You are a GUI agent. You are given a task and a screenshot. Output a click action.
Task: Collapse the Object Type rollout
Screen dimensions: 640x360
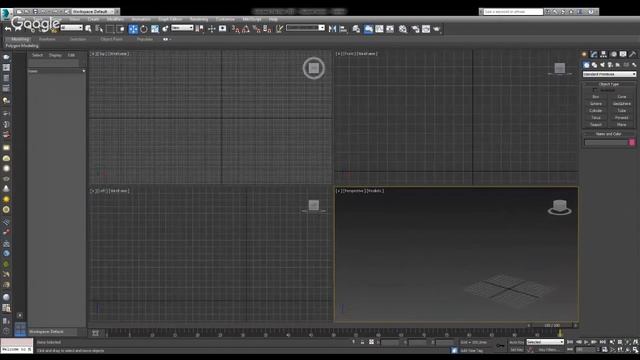point(609,84)
